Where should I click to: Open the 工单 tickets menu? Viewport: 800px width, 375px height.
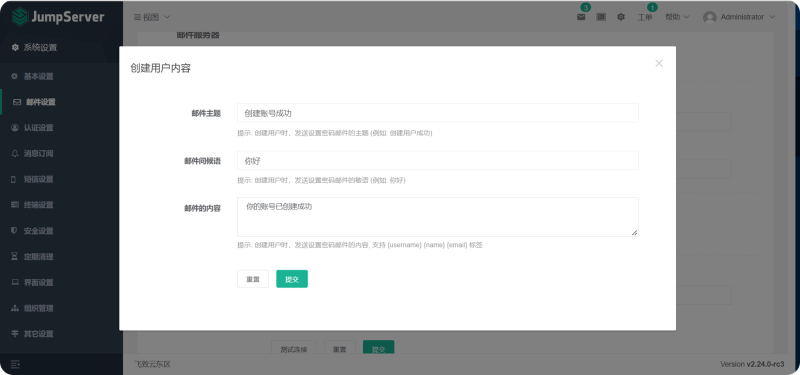645,17
